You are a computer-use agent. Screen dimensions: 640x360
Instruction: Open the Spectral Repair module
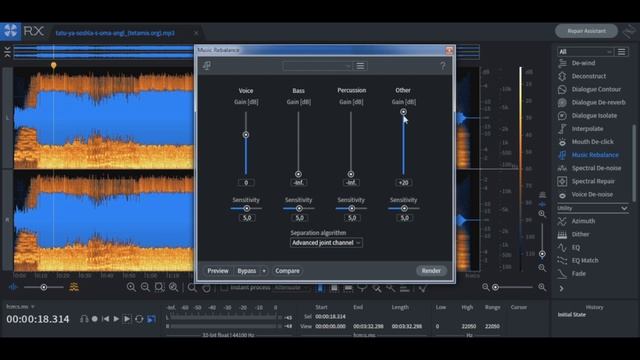(x=593, y=181)
